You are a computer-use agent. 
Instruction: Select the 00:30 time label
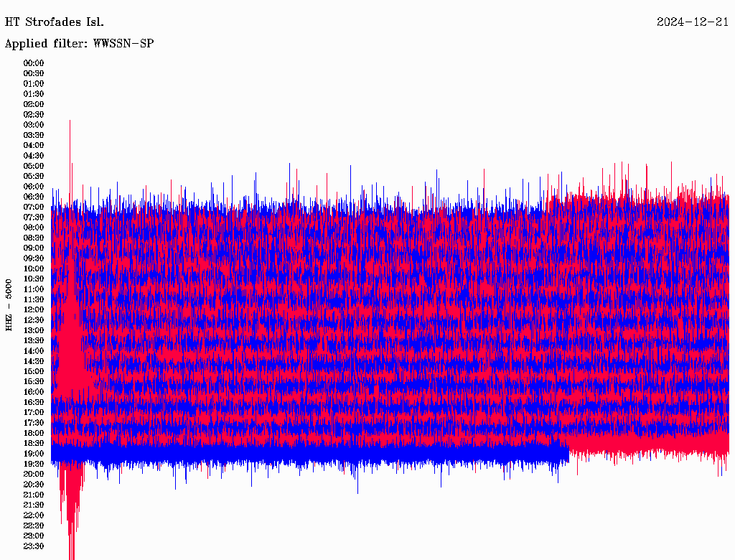pos(34,73)
